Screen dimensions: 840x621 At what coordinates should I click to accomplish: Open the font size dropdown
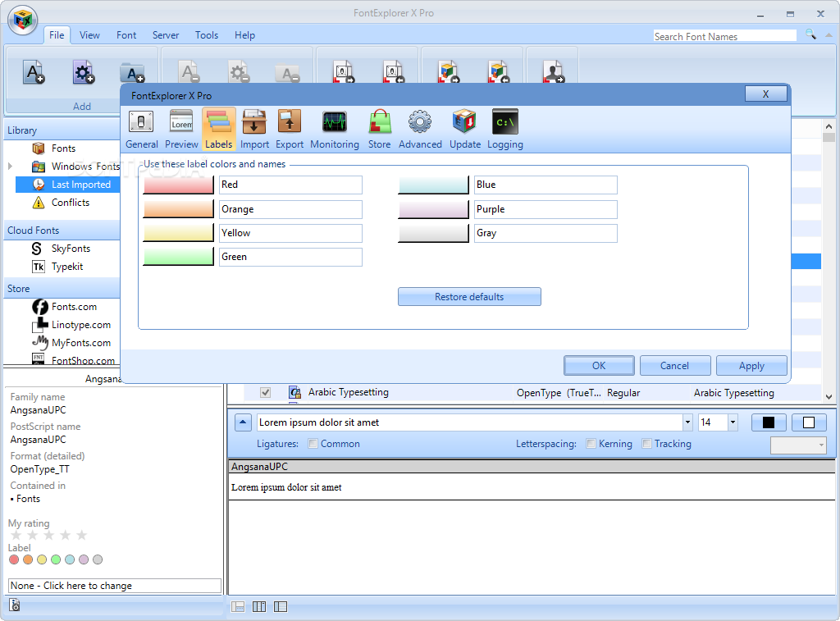click(733, 422)
